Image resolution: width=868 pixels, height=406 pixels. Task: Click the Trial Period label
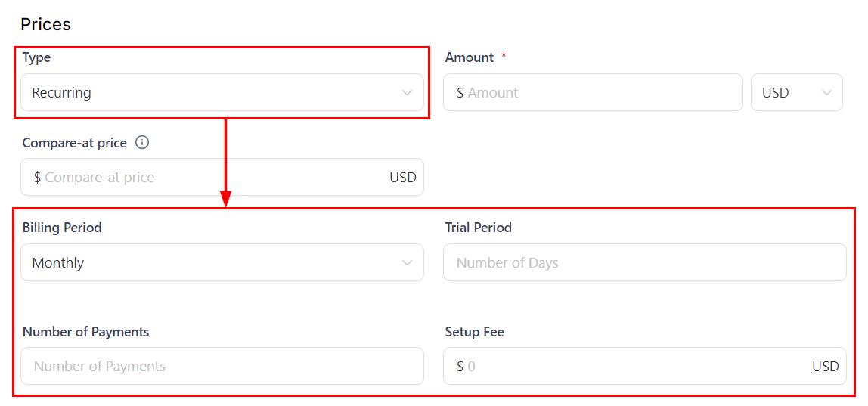(478, 228)
